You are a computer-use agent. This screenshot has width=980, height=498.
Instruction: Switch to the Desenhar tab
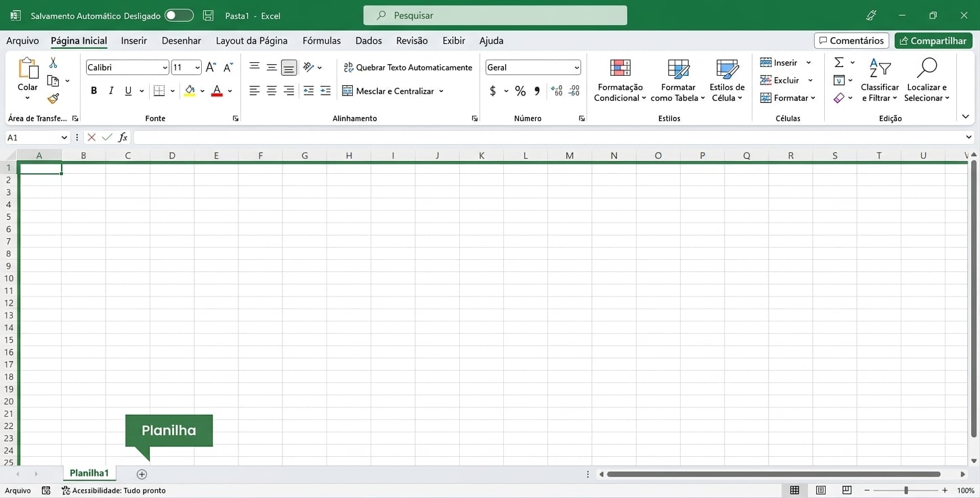(182, 41)
